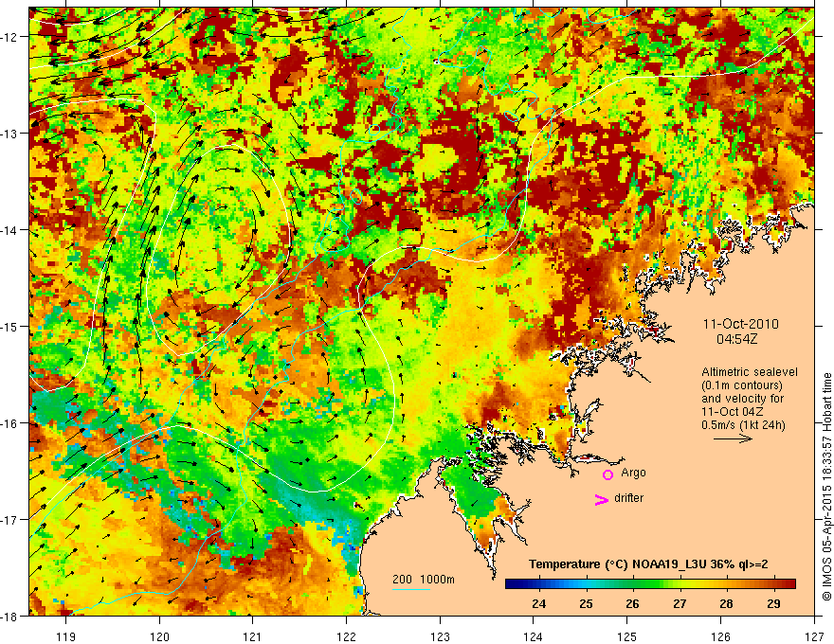Click longitude axis label 122
Screen dimensions: 834x644
point(346,635)
